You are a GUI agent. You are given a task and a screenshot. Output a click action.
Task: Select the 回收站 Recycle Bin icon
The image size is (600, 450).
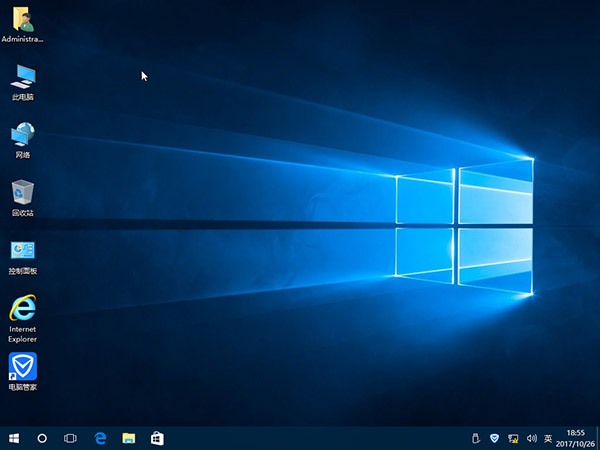pos(23,198)
